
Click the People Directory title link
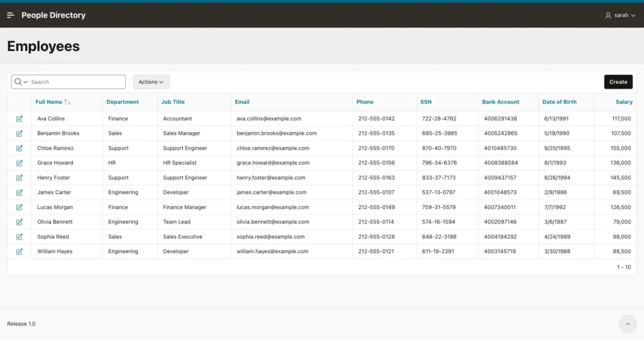pyautogui.click(x=53, y=15)
